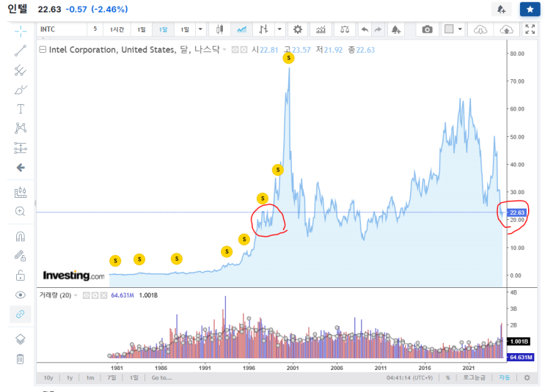Toggle favorite with blue star button

[x=530, y=10]
